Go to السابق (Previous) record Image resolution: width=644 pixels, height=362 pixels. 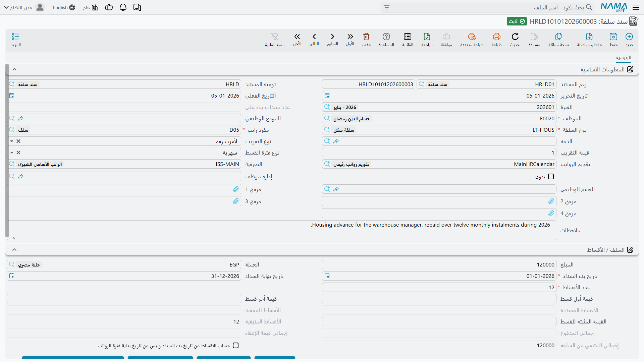pyautogui.click(x=332, y=37)
